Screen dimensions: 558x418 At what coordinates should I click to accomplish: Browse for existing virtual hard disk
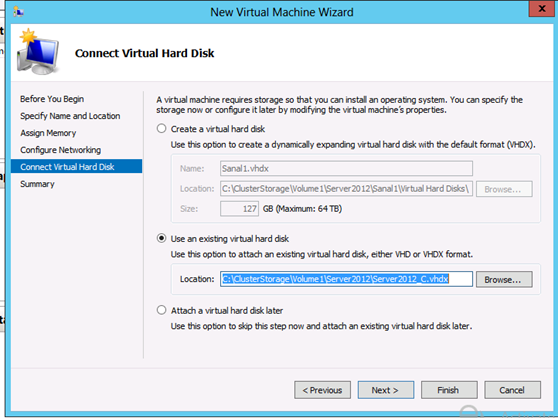pos(504,279)
